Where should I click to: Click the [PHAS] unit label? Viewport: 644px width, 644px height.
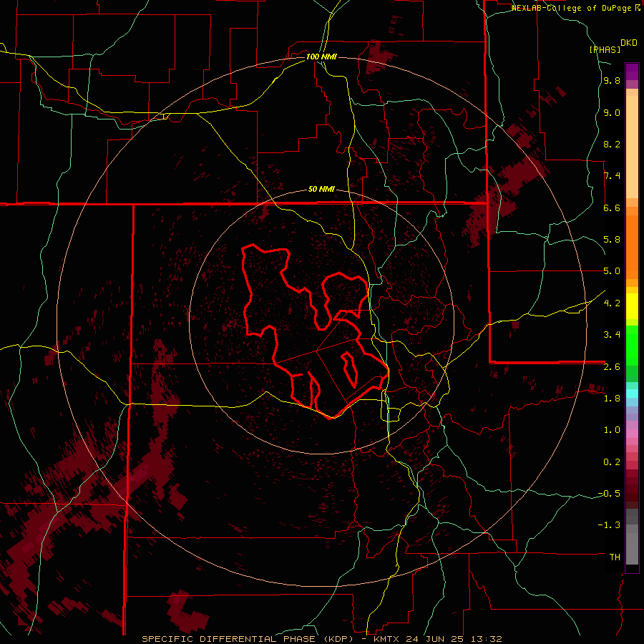[605, 50]
